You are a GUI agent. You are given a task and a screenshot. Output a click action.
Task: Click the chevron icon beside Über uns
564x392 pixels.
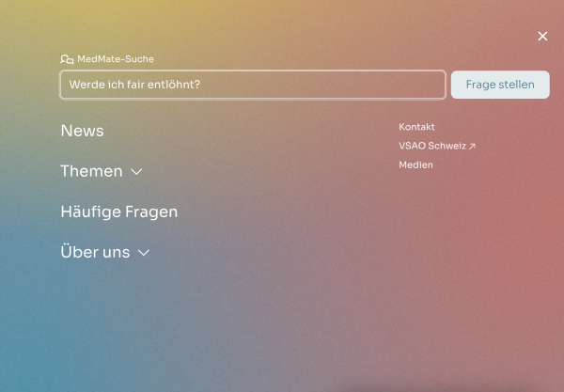pyautogui.click(x=144, y=253)
